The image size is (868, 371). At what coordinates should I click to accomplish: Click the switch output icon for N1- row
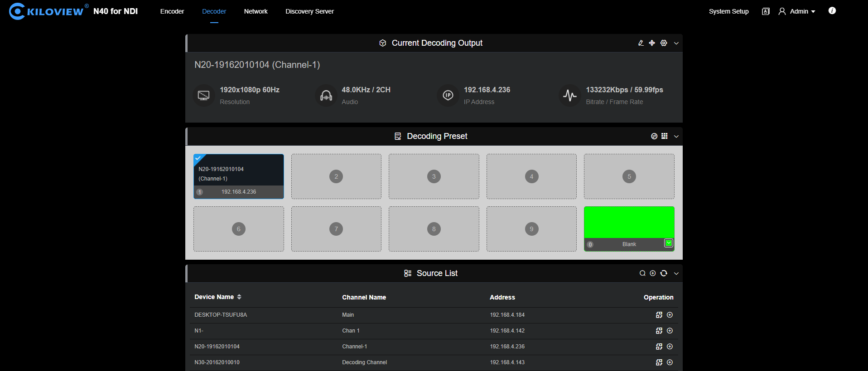[659, 331]
